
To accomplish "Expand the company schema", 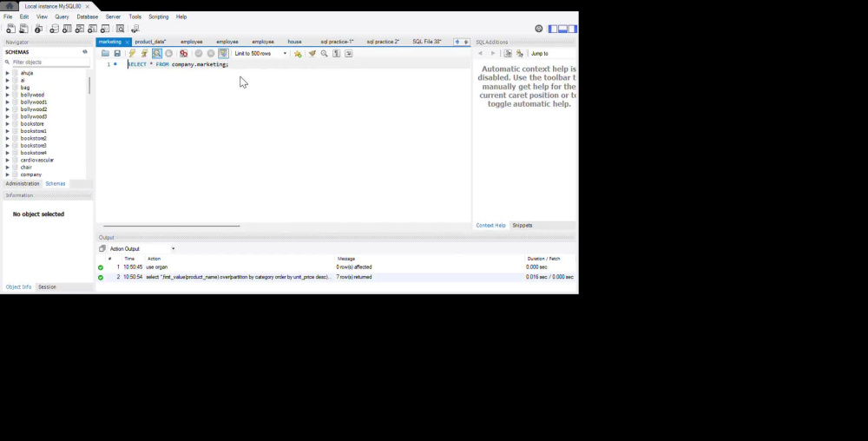I will click(8, 174).
